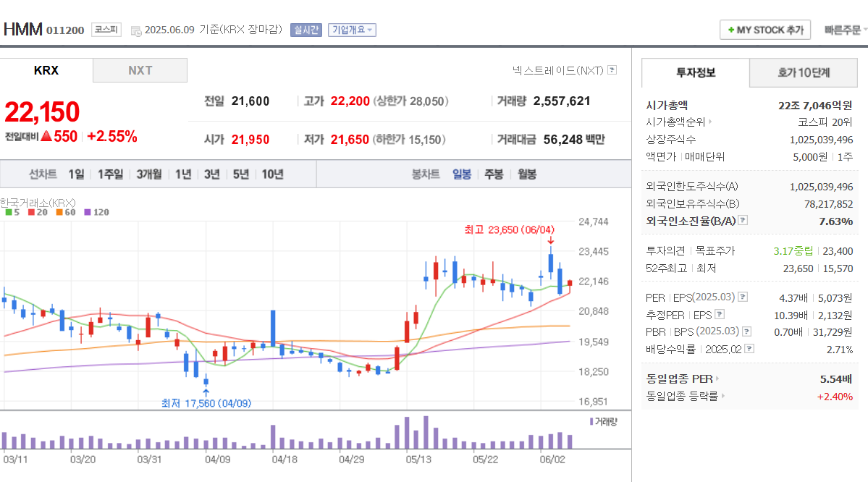This screenshot has width=868, height=482.
Task: Click the green 5-day moving average swatch
Action: [8, 212]
